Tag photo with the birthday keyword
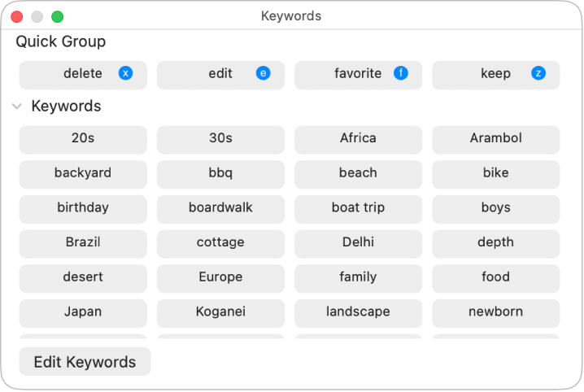The image size is (584, 392). tap(83, 208)
